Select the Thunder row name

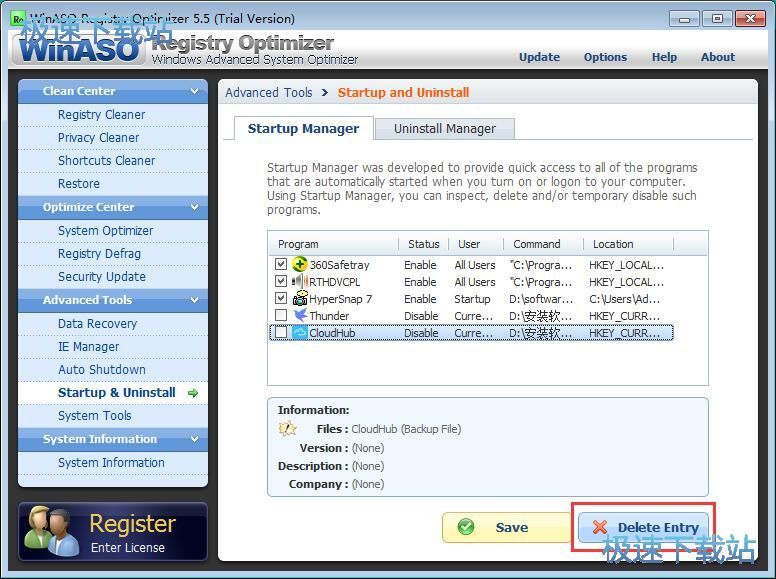click(329, 316)
